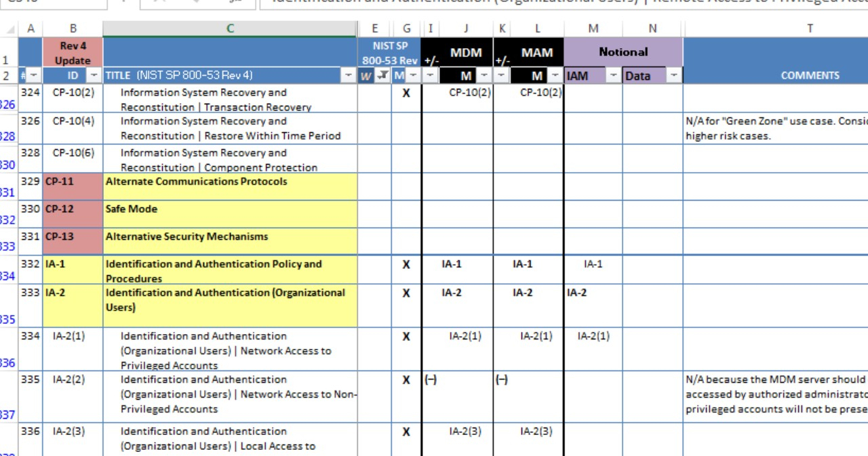Expand the MAM M column filter
The image size is (868, 456).
(555, 75)
